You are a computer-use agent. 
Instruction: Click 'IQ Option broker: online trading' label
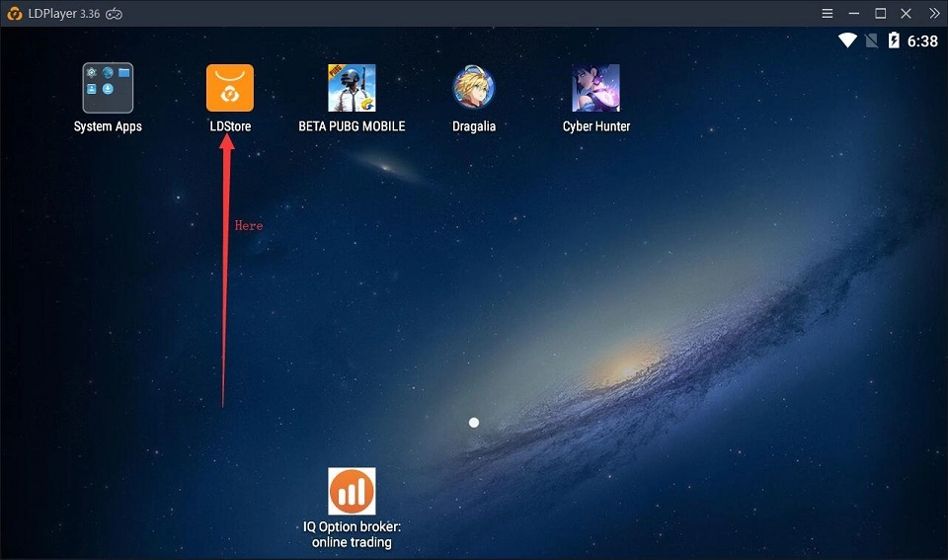(352, 534)
